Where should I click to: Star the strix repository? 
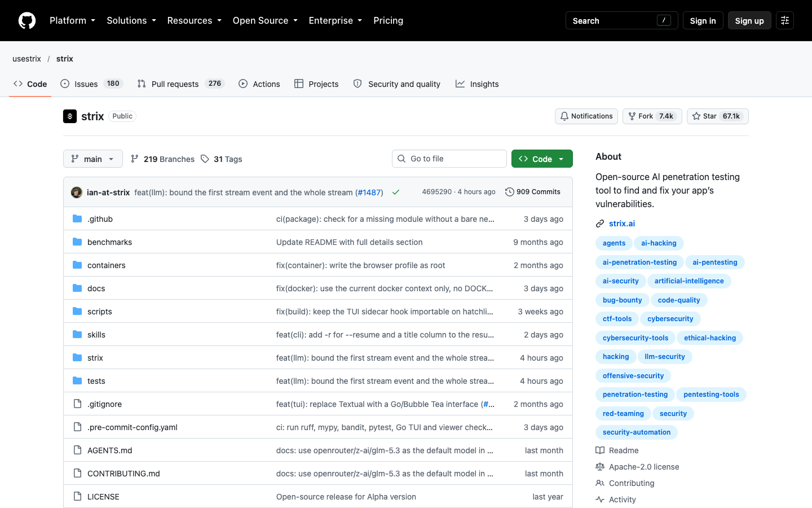click(718, 116)
